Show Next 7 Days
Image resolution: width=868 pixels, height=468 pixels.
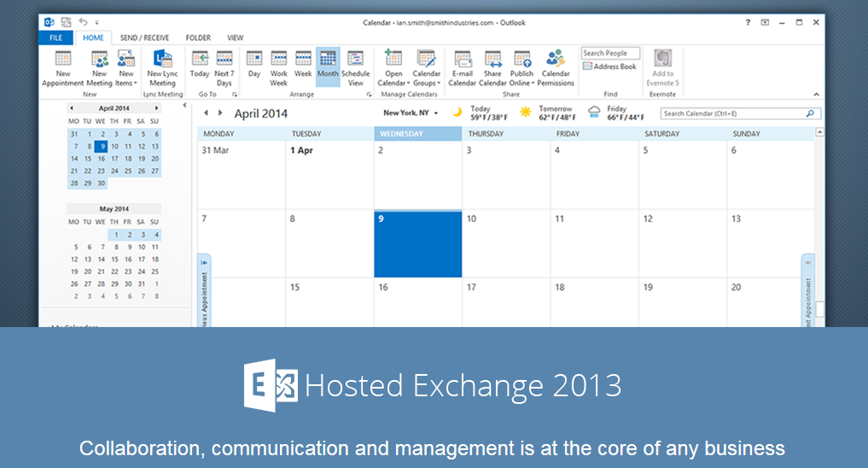pyautogui.click(x=224, y=68)
